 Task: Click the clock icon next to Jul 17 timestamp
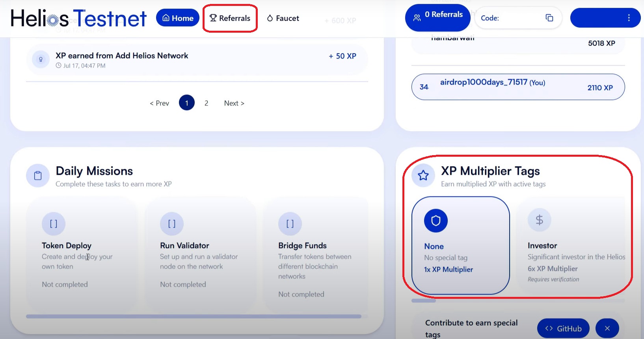point(58,65)
